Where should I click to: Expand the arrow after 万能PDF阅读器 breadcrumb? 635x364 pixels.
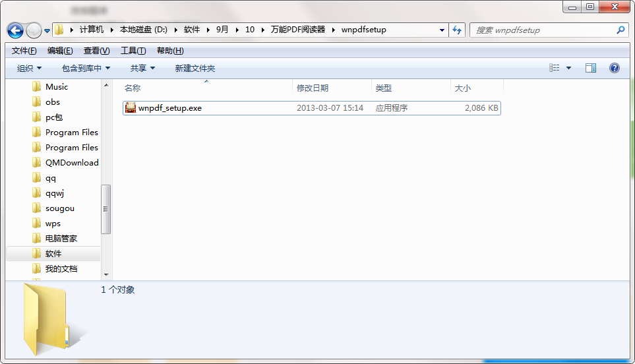click(334, 30)
